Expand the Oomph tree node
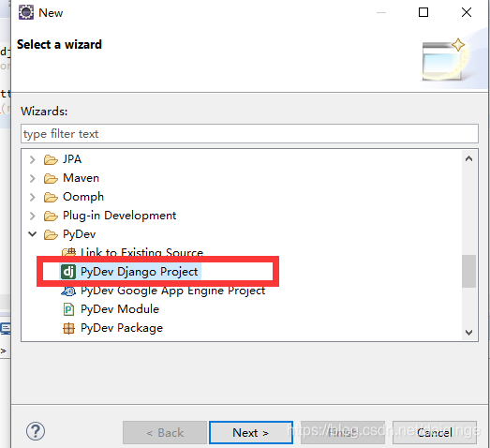 [32, 197]
